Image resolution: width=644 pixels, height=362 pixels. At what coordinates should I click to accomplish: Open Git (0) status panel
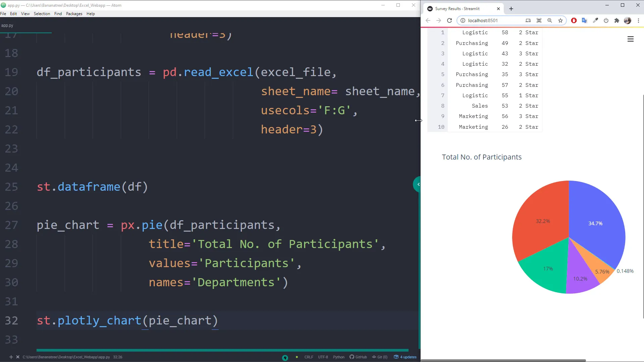[x=380, y=357]
